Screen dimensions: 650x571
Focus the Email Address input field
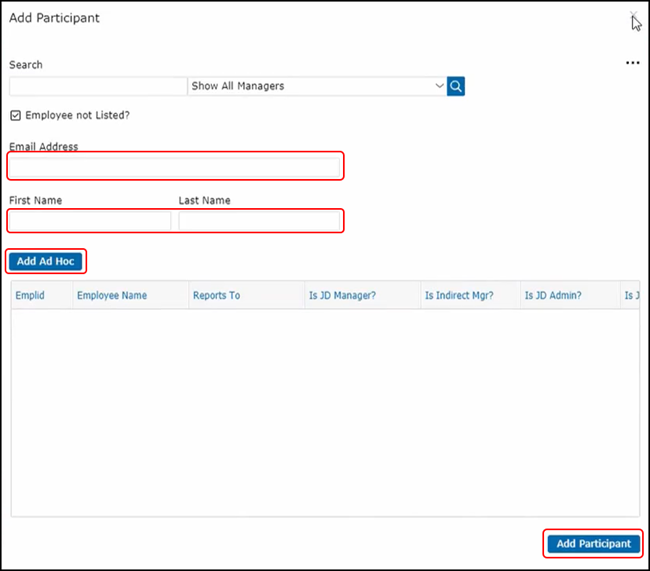pyautogui.click(x=175, y=166)
